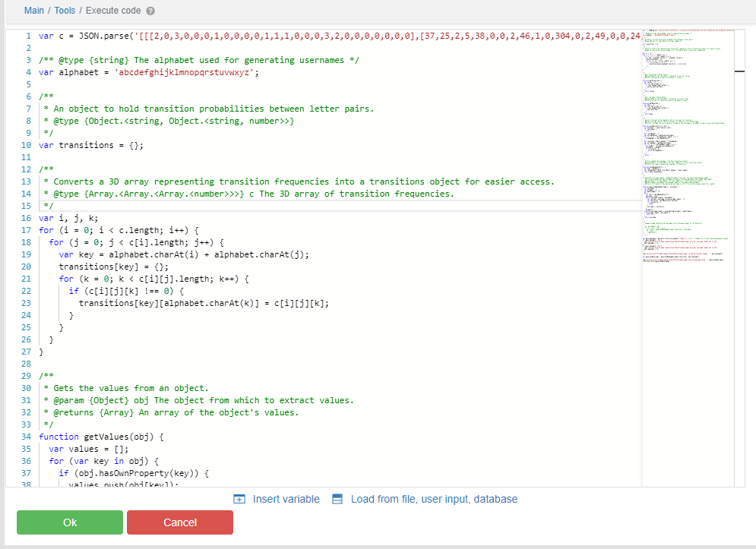The image size is (756, 549).
Task: Click Insert variable link text
Action: (286, 499)
